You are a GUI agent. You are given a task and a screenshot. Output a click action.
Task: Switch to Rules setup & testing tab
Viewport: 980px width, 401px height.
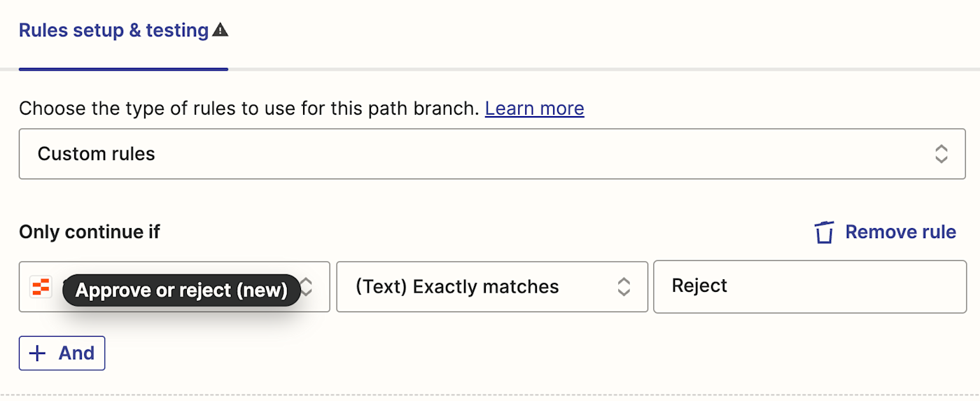click(114, 31)
